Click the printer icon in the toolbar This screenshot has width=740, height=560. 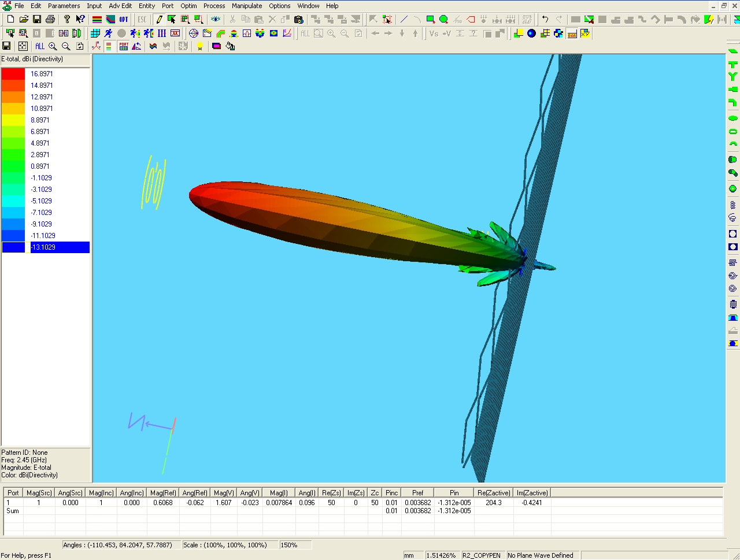point(50,20)
